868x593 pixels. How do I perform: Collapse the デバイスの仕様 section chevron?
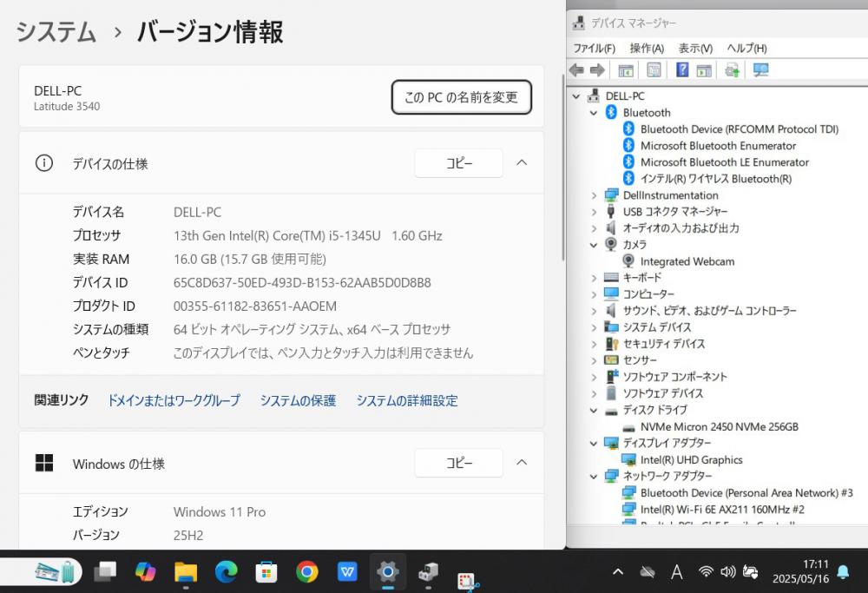coord(522,163)
